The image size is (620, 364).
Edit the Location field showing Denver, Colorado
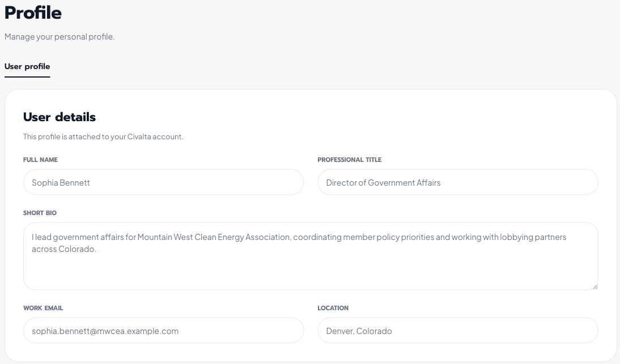pos(458,331)
